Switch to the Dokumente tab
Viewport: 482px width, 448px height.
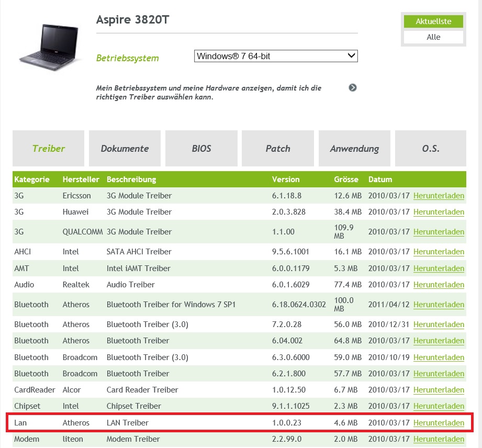point(125,149)
